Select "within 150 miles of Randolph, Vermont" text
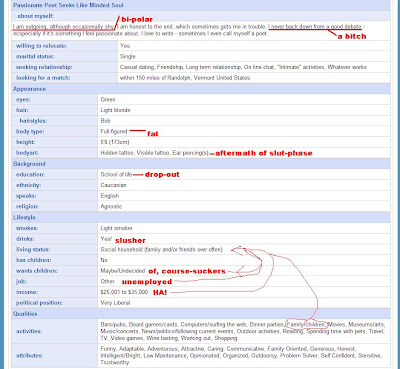400x369 pixels. click(x=185, y=78)
